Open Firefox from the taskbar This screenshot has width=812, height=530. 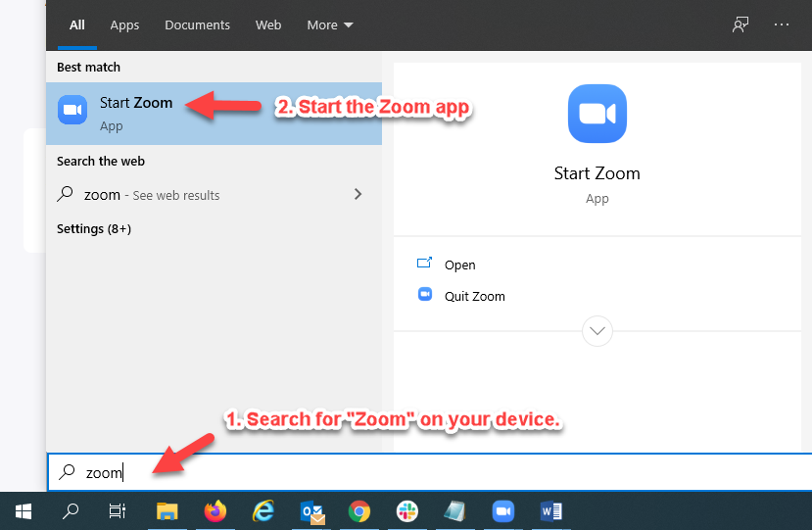pos(215,510)
